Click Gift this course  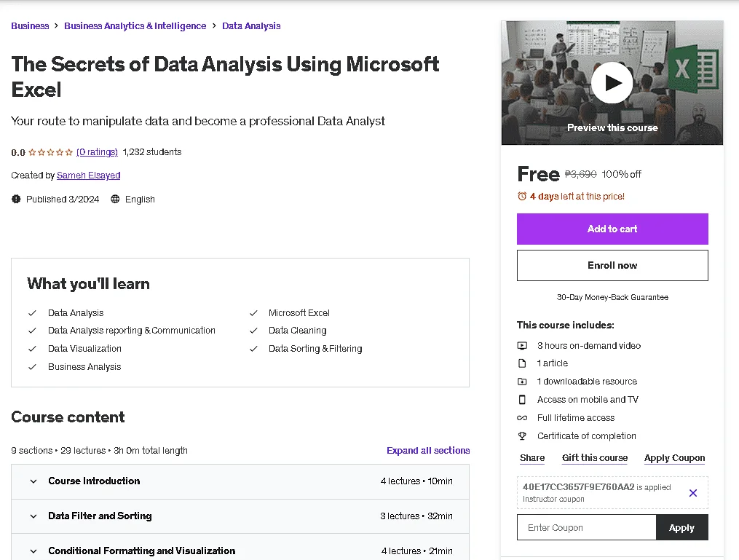click(595, 458)
